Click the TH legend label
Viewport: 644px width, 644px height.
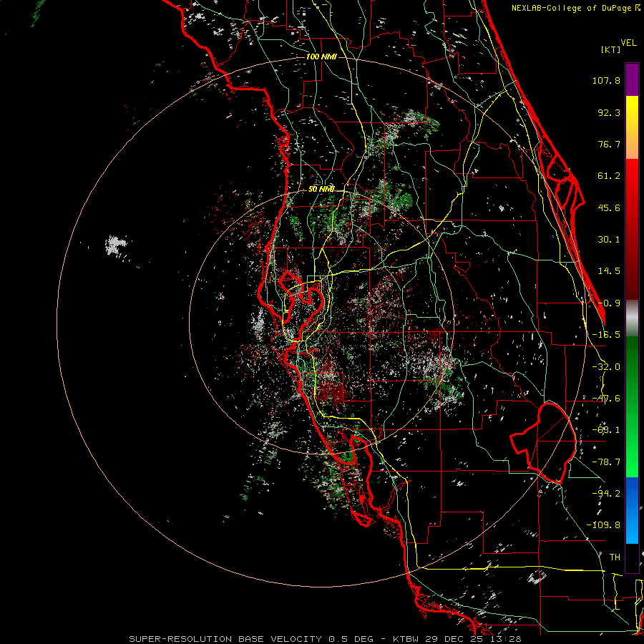tap(615, 557)
